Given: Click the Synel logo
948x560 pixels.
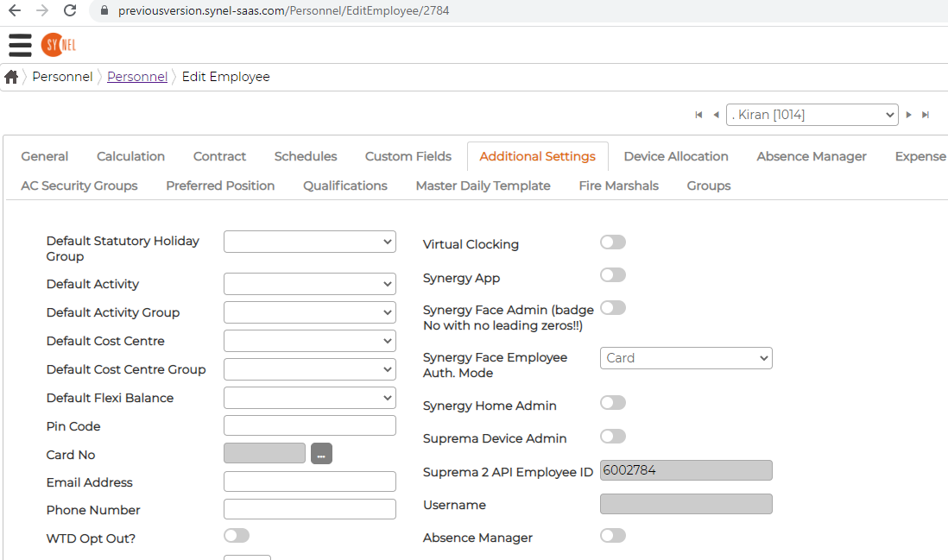Looking at the screenshot, I should pyautogui.click(x=59, y=45).
